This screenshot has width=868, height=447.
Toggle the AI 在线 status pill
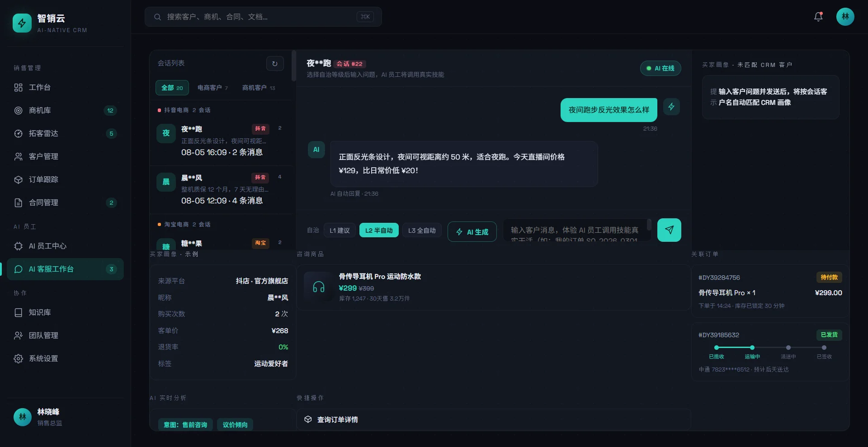pyautogui.click(x=660, y=68)
